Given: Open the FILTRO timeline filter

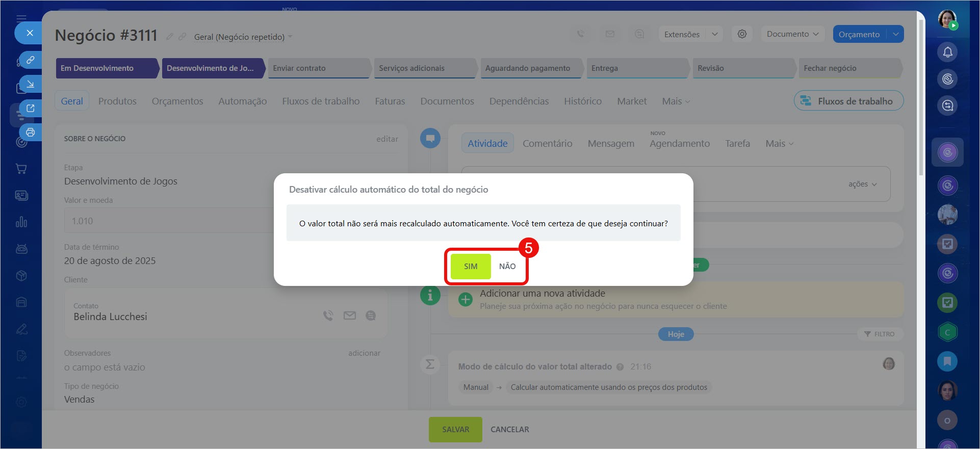Looking at the screenshot, I should click(x=880, y=334).
